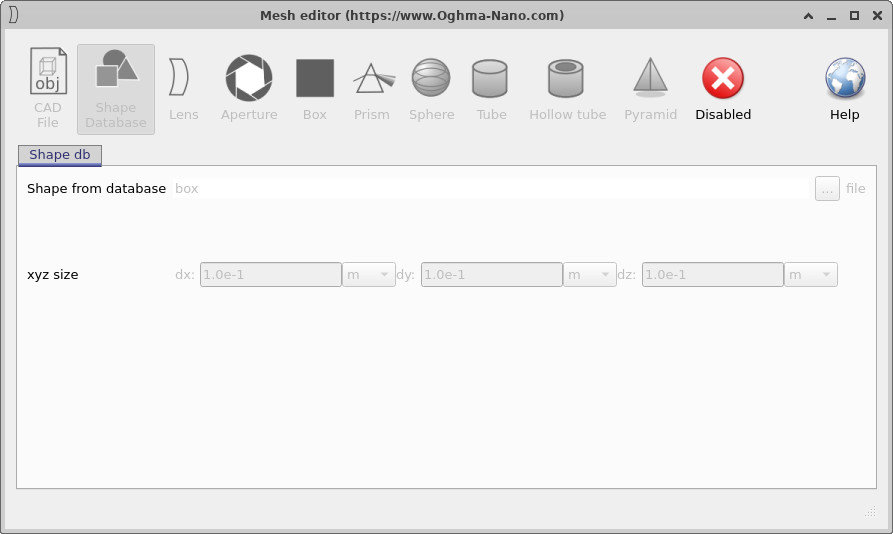Click the 'Shape from database' label

(x=96, y=188)
